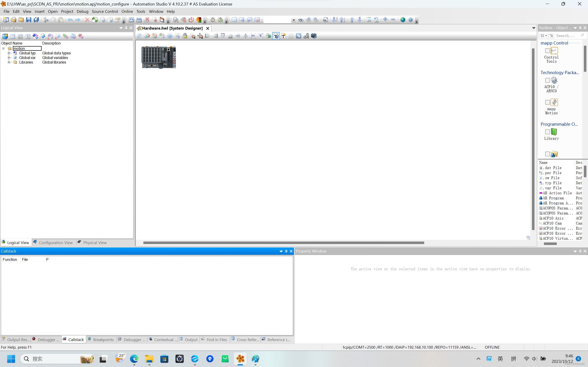Click the zoom button in the designer corner
588x367 pixels.
click(x=529, y=238)
